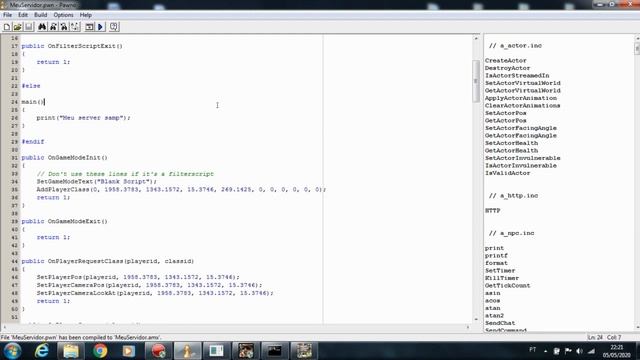
Task: Click the SetGameModeText("Blank Script") line
Action: pos(96,182)
